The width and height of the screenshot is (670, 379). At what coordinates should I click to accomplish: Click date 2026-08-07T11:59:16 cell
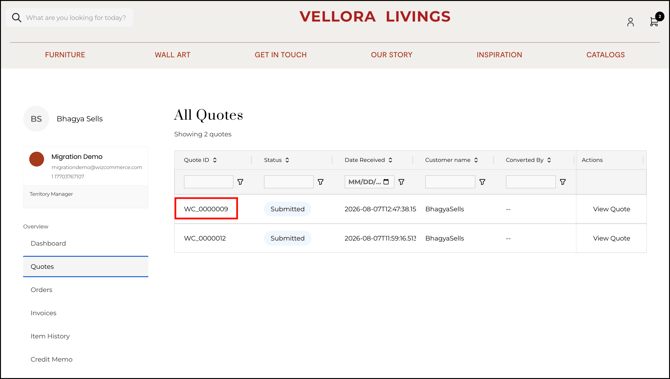(x=380, y=238)
